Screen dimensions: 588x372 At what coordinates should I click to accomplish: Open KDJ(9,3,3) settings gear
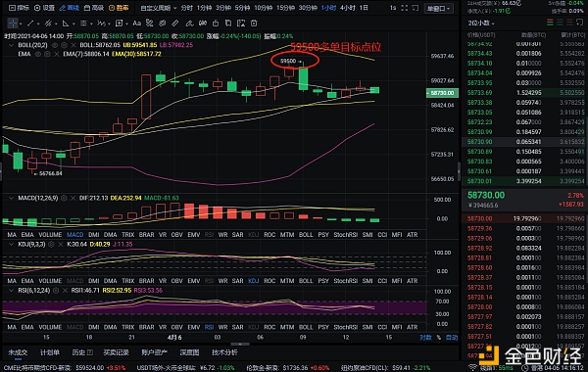point(51,245)
